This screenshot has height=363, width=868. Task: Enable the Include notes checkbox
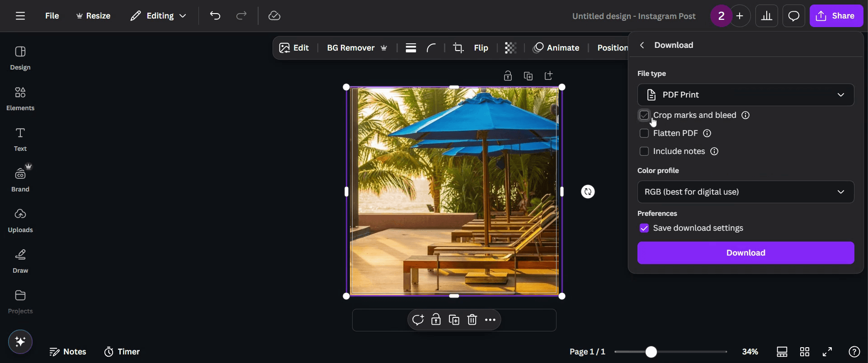[x=644, y=151]
